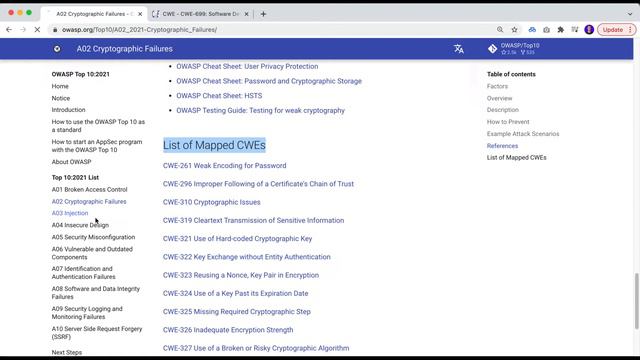Open CWE-321 Hard-coded Cryptographic Key

point(238,238)
